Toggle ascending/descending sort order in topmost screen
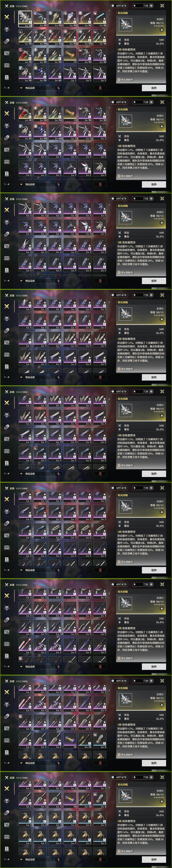The width and height of the screenshot is (172, 868). click(x=58, y=88)
